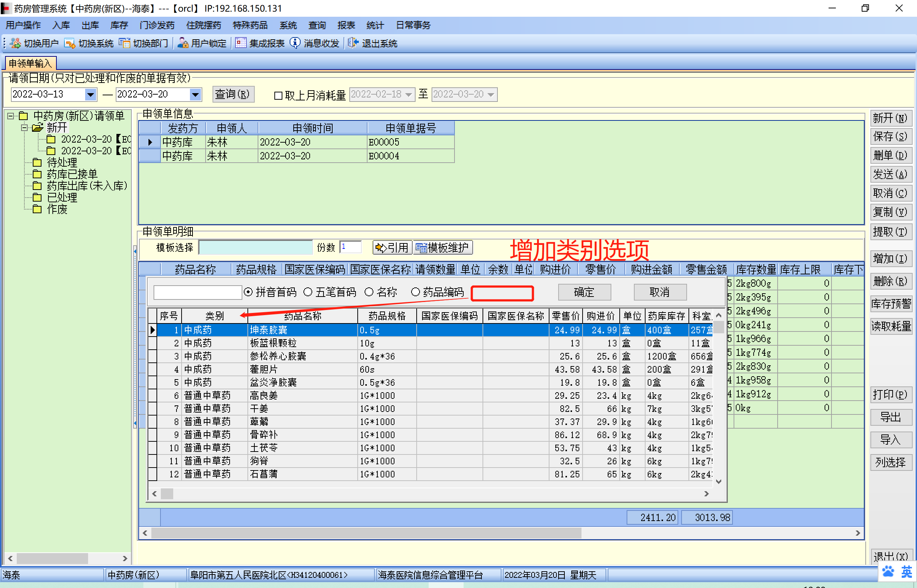Open the 特殊药品 menu

click(250, 25)
